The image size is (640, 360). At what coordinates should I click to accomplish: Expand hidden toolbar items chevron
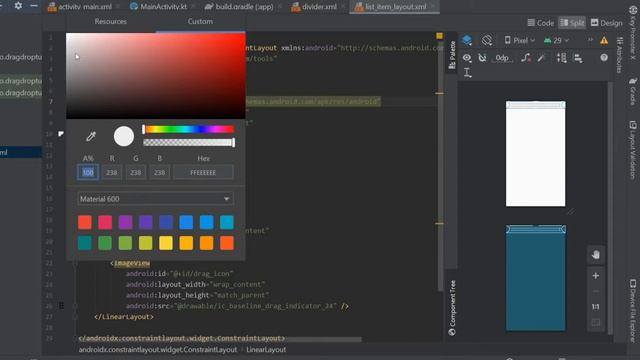[x=590, y=40]
